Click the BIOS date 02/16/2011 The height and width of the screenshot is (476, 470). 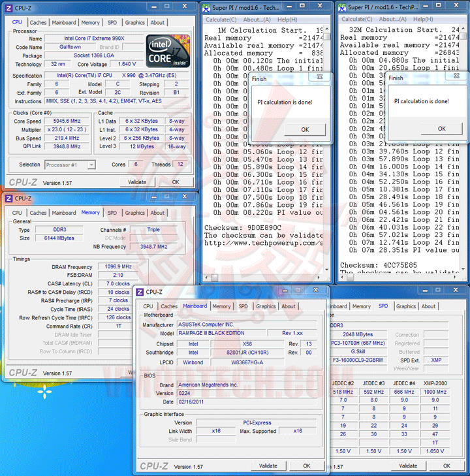click(x=247, y=402)
